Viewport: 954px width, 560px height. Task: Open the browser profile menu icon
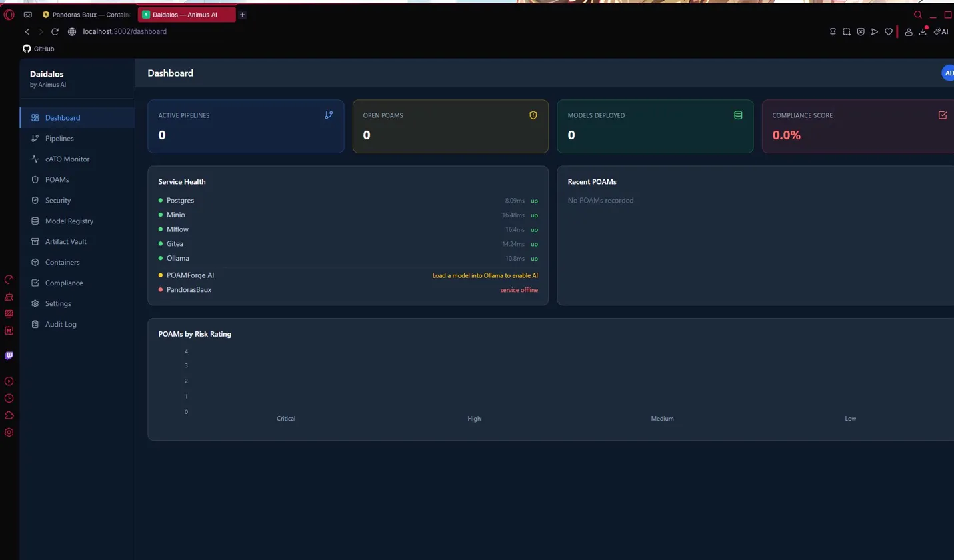908,31
